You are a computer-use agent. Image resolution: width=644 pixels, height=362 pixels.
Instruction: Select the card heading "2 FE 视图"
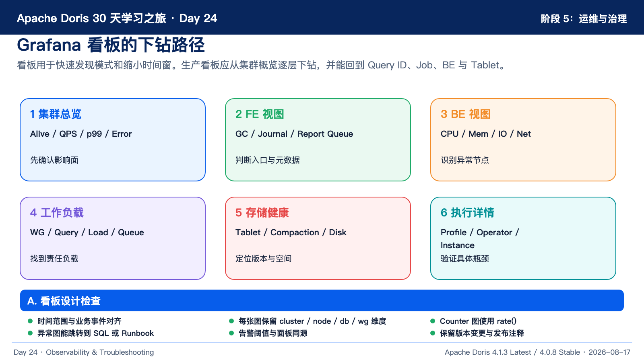(x=260, y=114)
